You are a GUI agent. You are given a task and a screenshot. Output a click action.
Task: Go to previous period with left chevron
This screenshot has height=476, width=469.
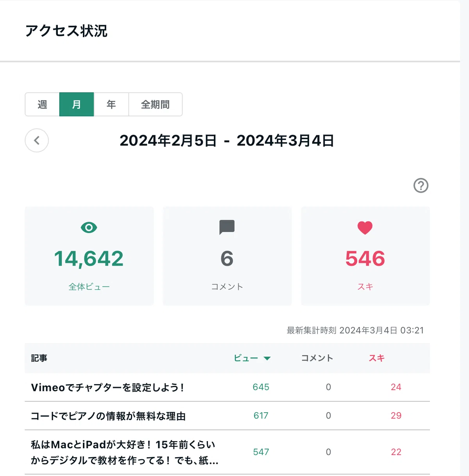[x=37, y=140]
